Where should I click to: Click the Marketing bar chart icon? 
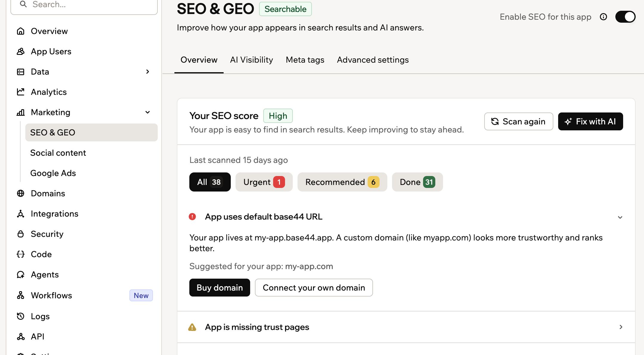21,112
